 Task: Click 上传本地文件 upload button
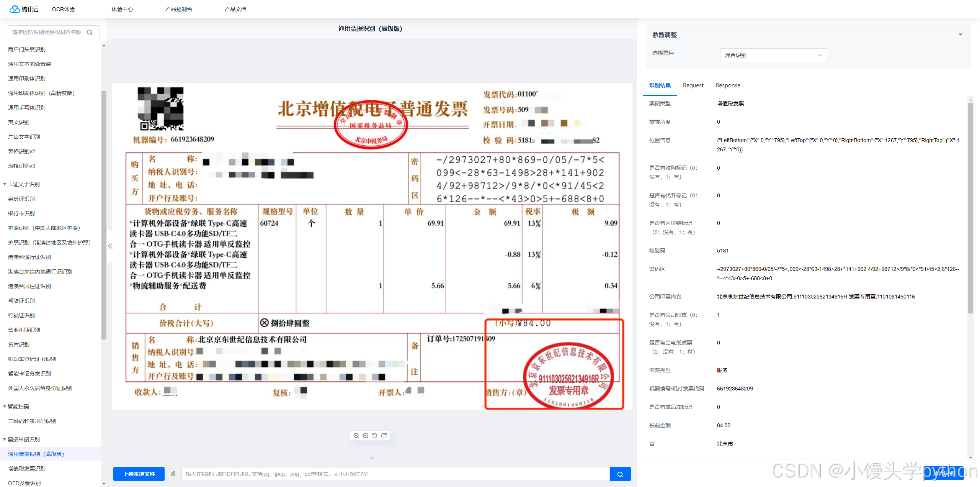(x=139, y=474)
